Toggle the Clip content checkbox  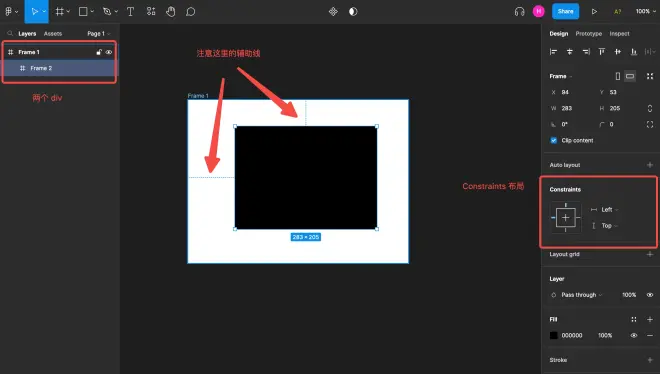click(x=554, y=141)
